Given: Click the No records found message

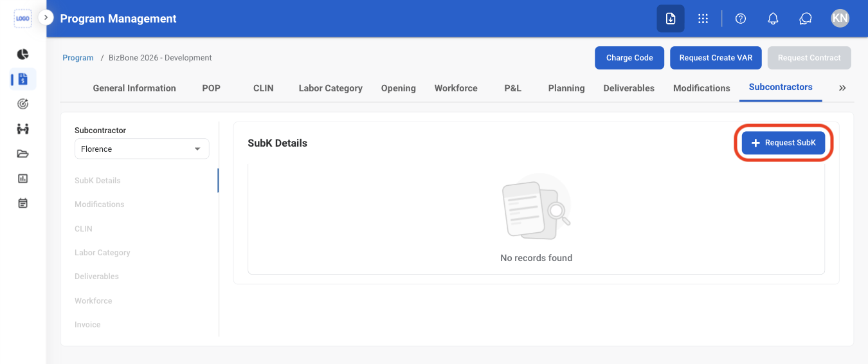Looking at the screenshot, I should (536, 258).
